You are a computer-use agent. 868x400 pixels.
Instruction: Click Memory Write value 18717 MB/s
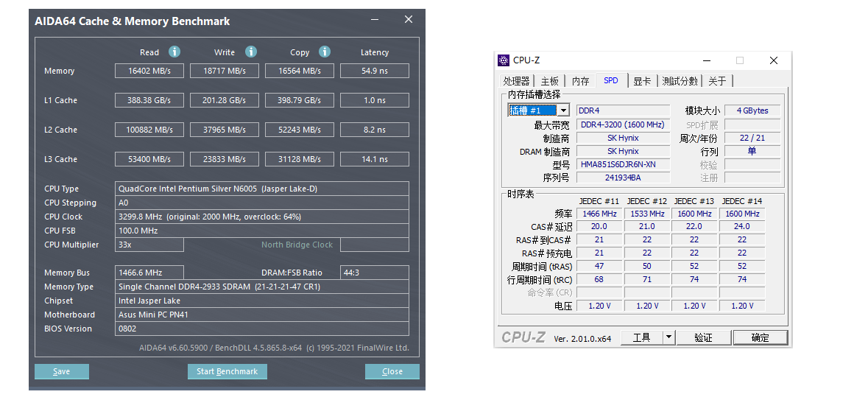225,71
